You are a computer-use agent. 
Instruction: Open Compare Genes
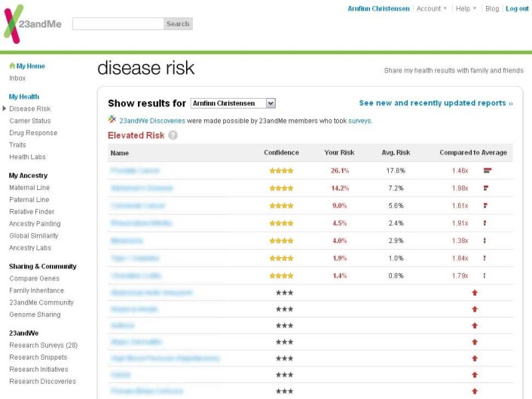pos(34,278)
